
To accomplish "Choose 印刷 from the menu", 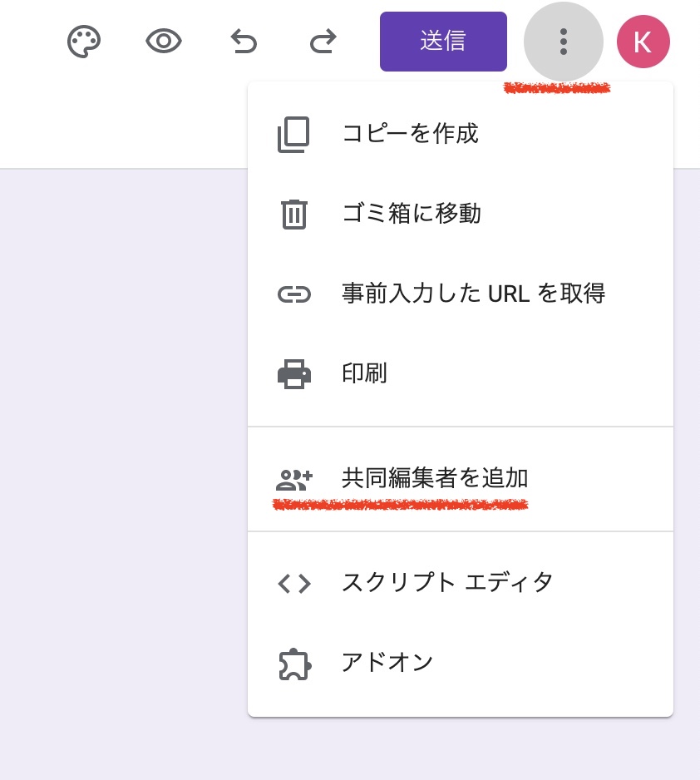I will 364,373.
